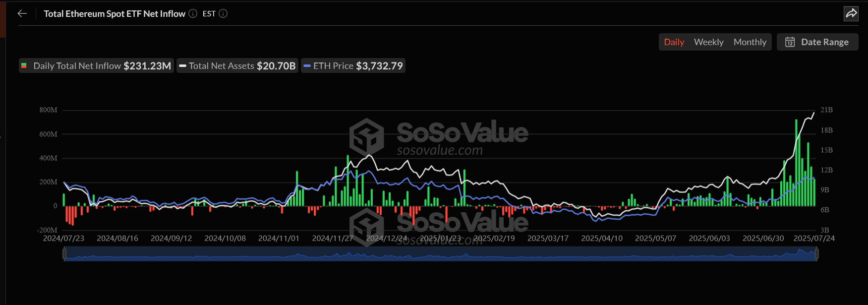
Task: Toggle ETH Price line series
Action: (x=353, y=66)
